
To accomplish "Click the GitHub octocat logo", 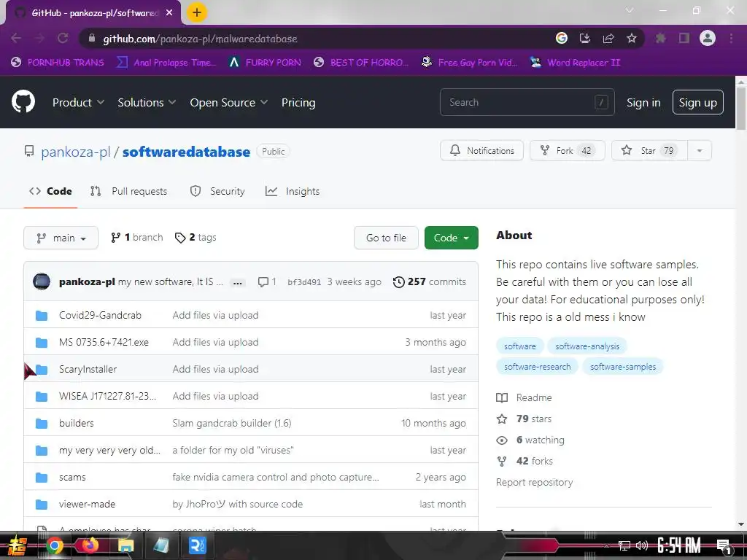I will 23,101.
